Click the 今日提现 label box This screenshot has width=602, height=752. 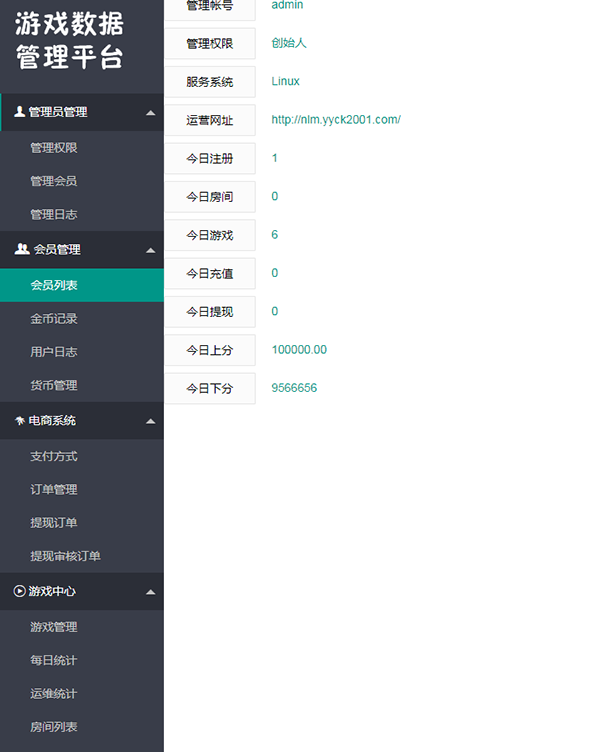coord(210,312)
